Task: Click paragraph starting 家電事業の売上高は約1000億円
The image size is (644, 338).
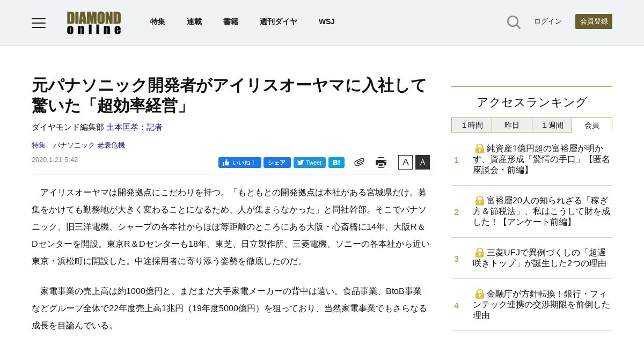Action: tap(231, 308)
